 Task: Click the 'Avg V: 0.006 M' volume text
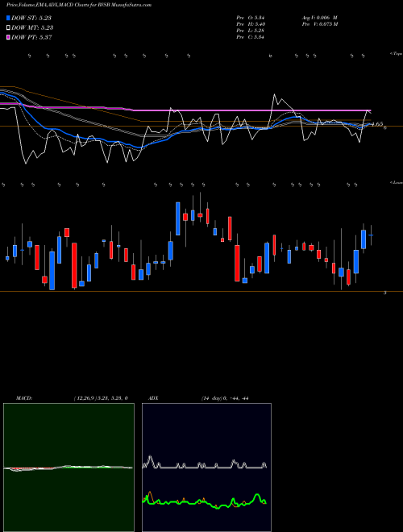319,18
